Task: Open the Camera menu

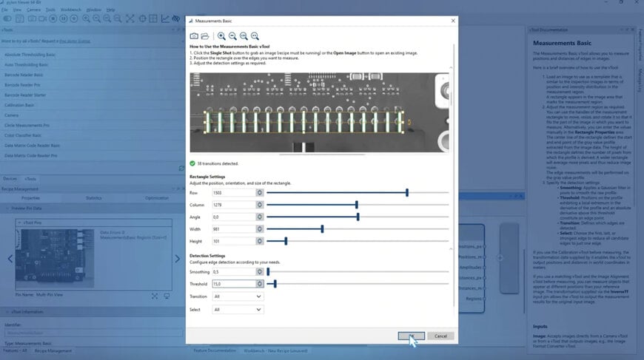Action: [33, 10]
